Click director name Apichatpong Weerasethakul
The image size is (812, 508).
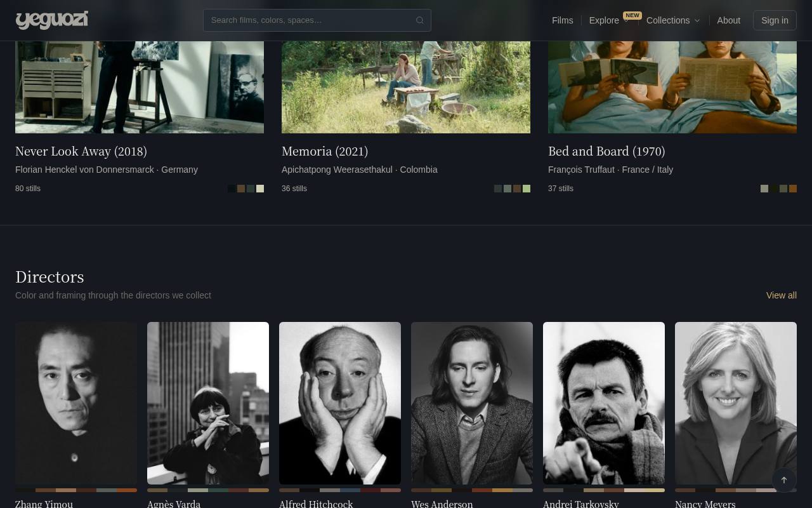(337, 170)
